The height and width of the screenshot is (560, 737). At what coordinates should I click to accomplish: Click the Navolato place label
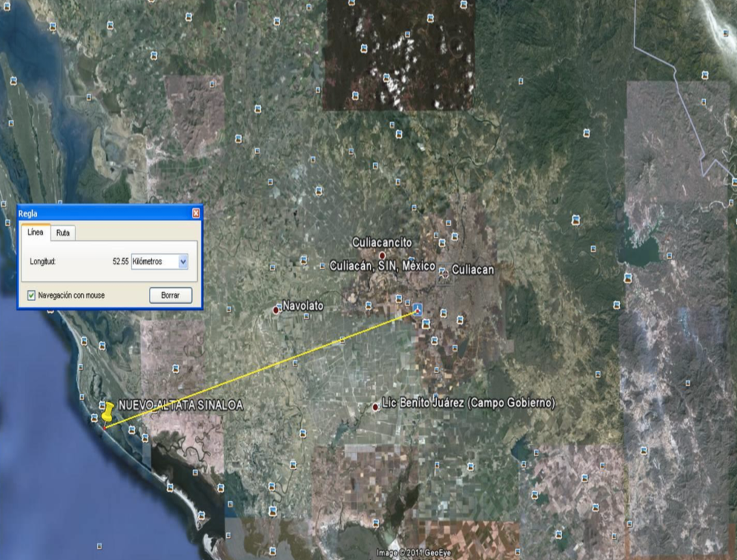click(x=303, y=306)
